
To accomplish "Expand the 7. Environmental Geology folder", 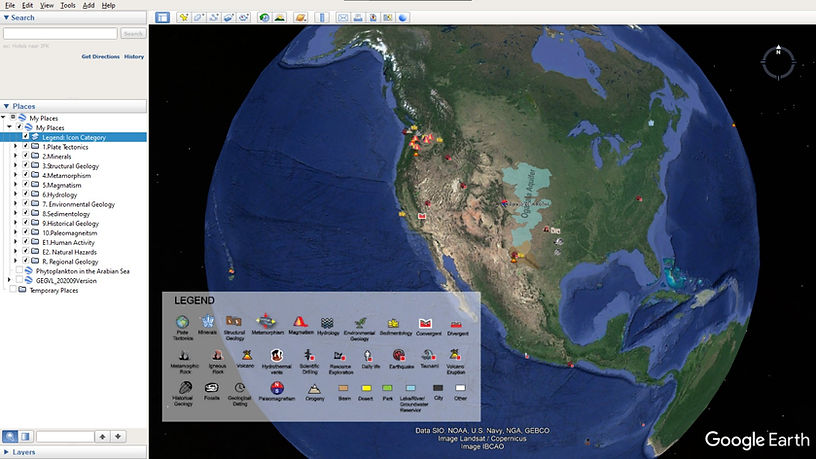I will click(x=16, y=204).
